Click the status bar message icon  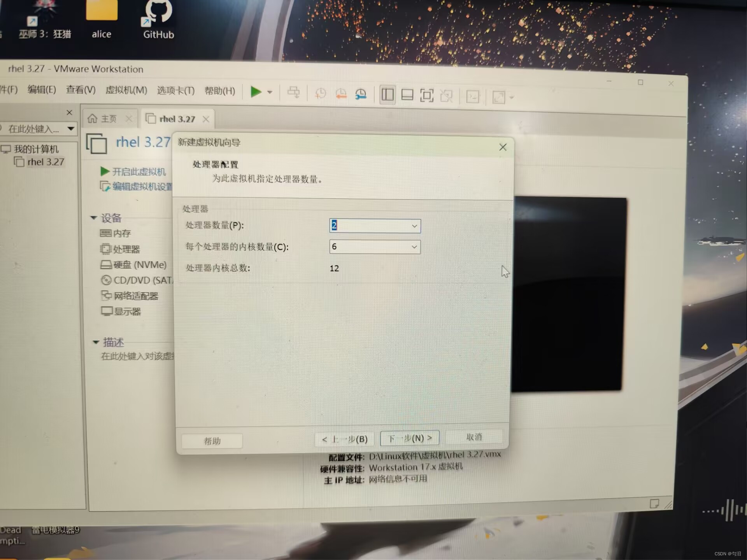coord(654,504)
